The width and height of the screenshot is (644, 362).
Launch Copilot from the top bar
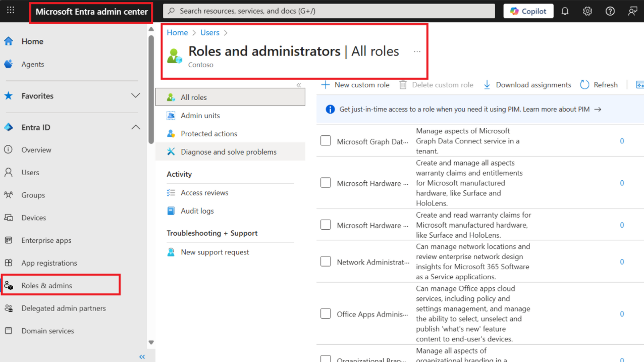click(x=528, y=11)
